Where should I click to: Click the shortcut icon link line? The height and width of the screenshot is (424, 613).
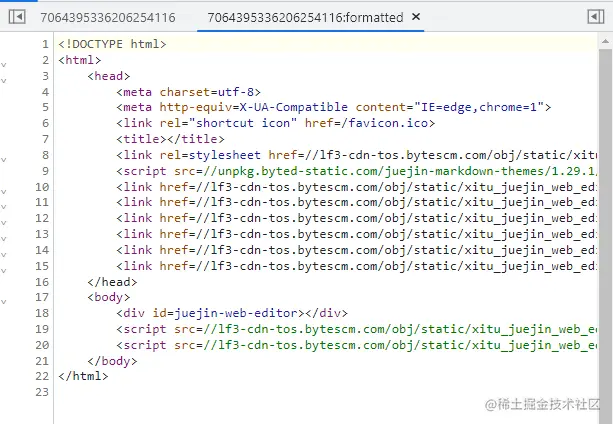pos(276,123)
